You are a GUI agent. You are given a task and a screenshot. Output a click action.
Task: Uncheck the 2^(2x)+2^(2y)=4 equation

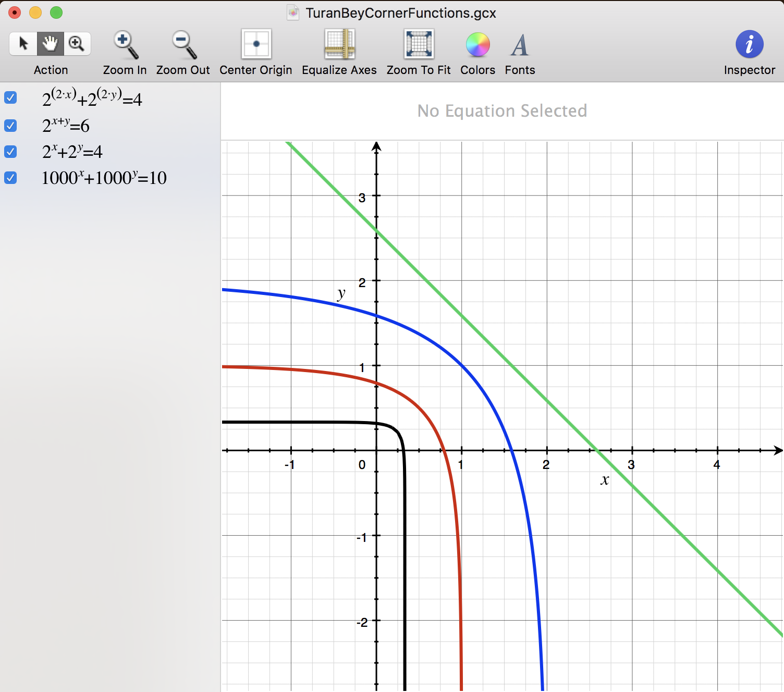pyautogui.click(x=10, y=98)
